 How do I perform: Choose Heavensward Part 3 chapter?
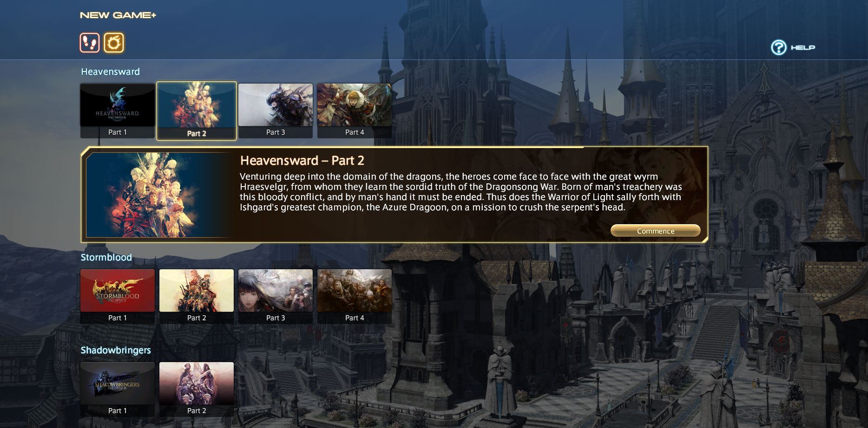276,110
